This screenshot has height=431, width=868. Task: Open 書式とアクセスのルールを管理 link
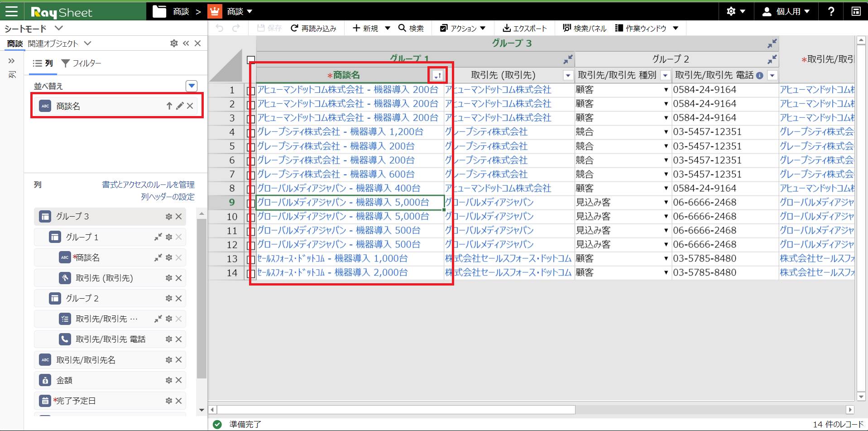148,184
